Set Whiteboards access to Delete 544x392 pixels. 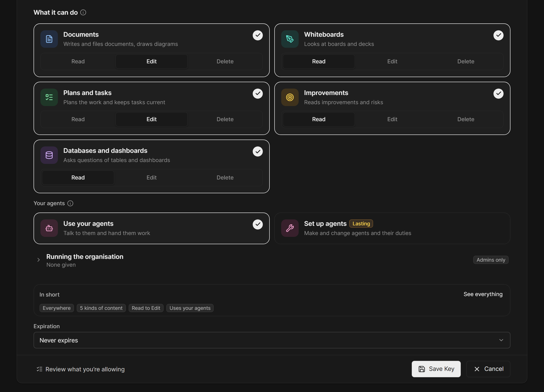point(466,61)
